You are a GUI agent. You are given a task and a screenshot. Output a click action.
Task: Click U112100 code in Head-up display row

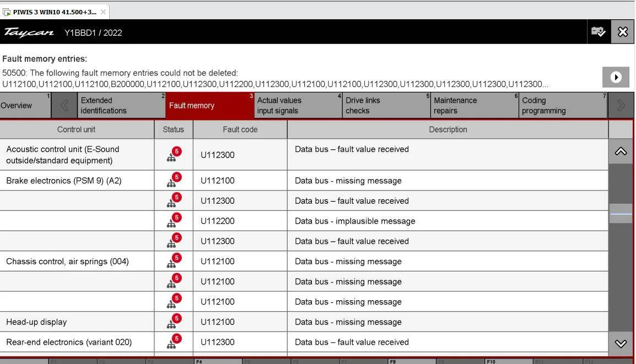tap(217, 322)
